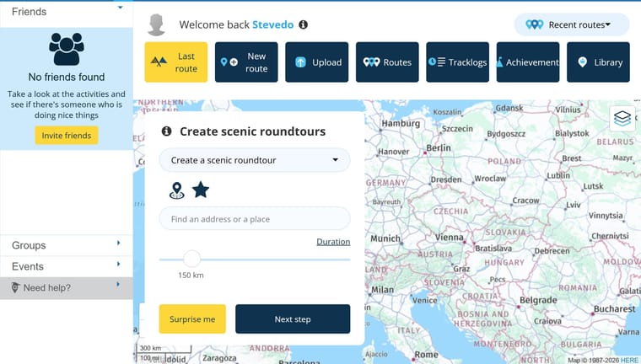Click the Surprise me button
This screenshot has height=364, width=641.
(192, 319)
